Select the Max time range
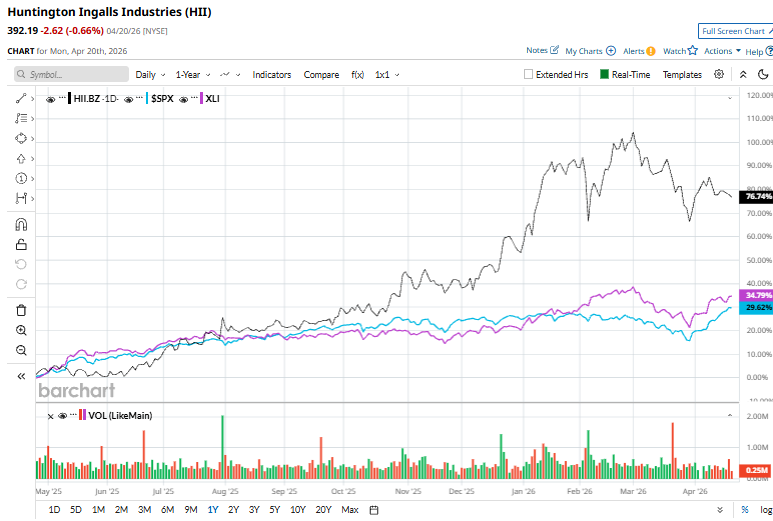This screenshot has height=521, width=773. pyautogui.click(x=350, y=510)
